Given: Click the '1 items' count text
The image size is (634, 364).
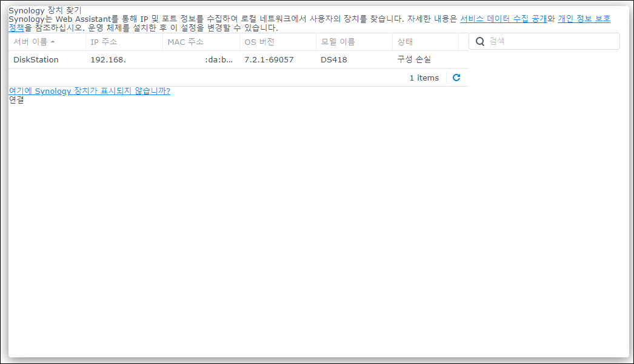Looking at the screenshot, I should [x=424, y=78].
